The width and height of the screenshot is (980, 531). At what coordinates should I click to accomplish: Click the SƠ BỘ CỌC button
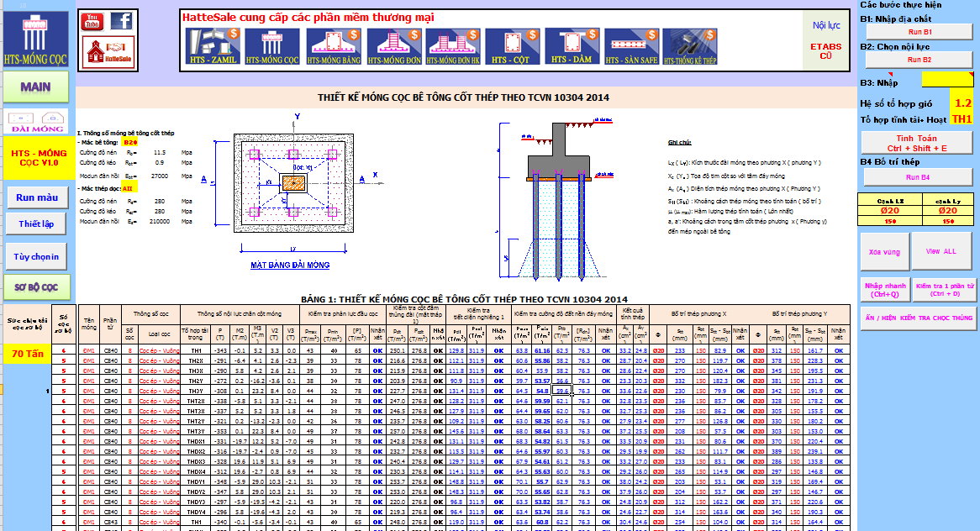coord(36,287)
